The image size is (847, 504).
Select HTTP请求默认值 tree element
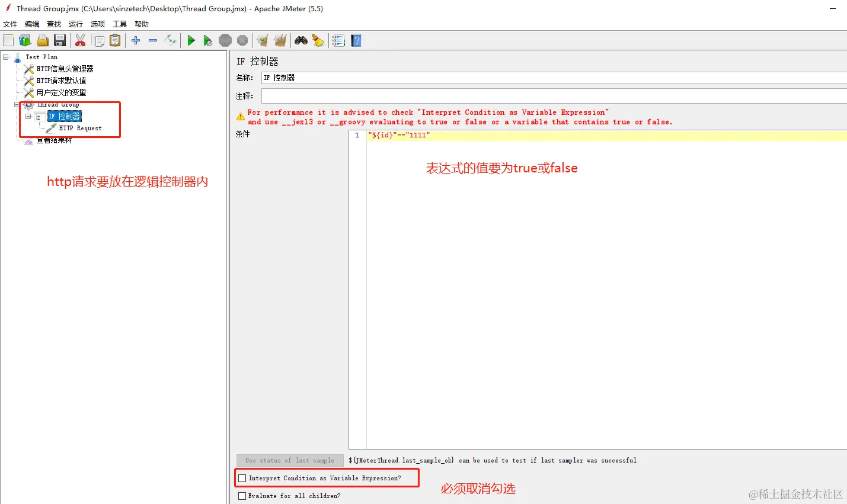click(x=61, y=81)
